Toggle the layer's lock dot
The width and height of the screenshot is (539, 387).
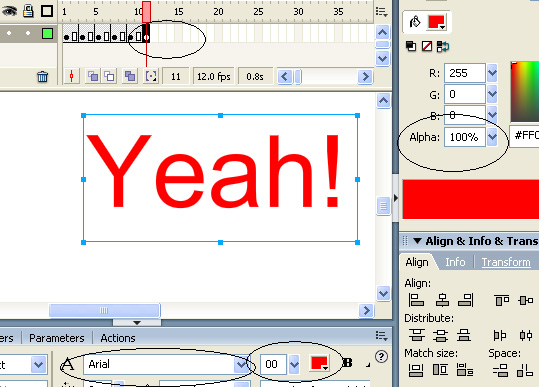pyautogui.click(x=28, y=33)
